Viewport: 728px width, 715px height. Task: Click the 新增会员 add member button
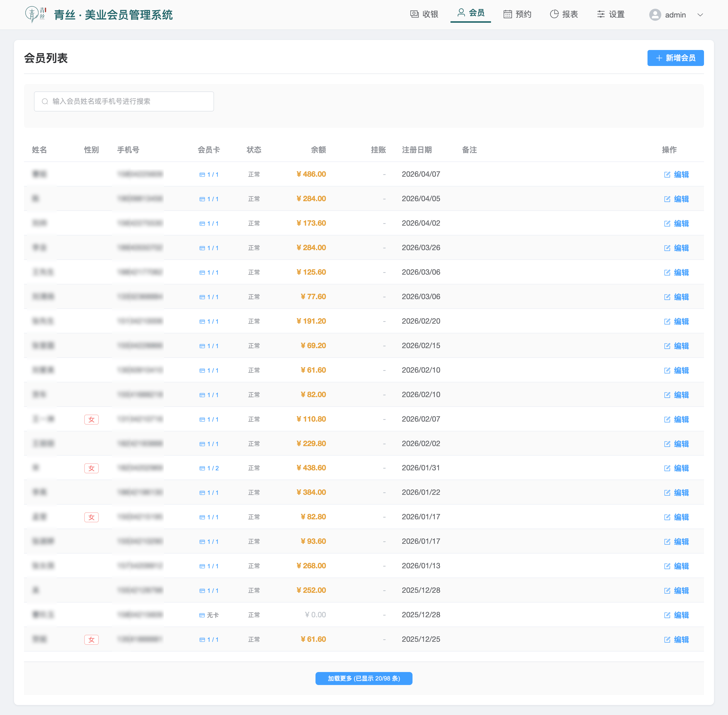tap(675, 58)
